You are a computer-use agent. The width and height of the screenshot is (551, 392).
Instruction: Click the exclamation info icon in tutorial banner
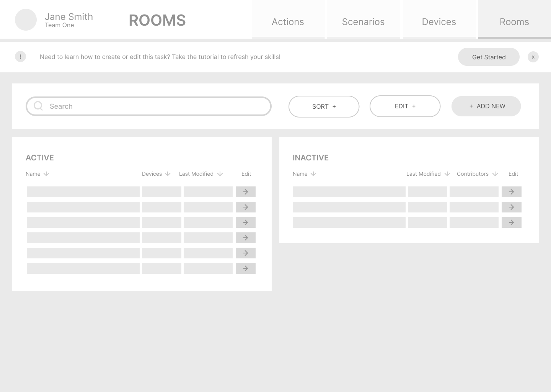[20, 57]
